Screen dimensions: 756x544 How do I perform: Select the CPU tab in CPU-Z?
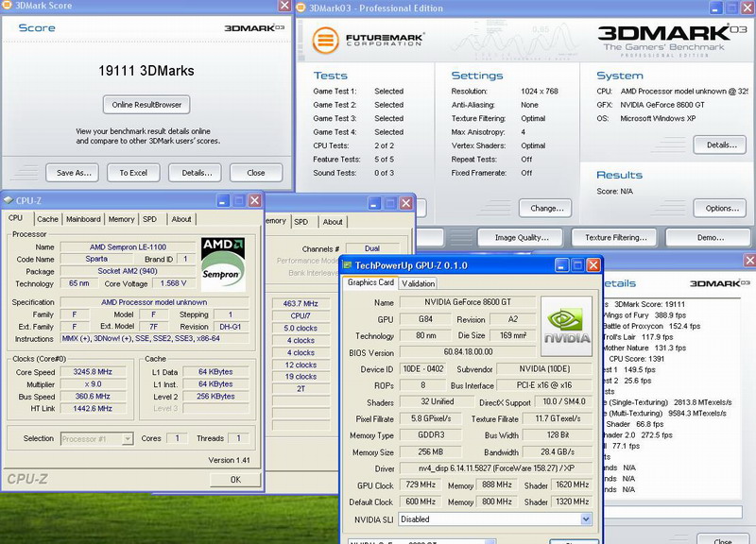[x=15, y=218]
